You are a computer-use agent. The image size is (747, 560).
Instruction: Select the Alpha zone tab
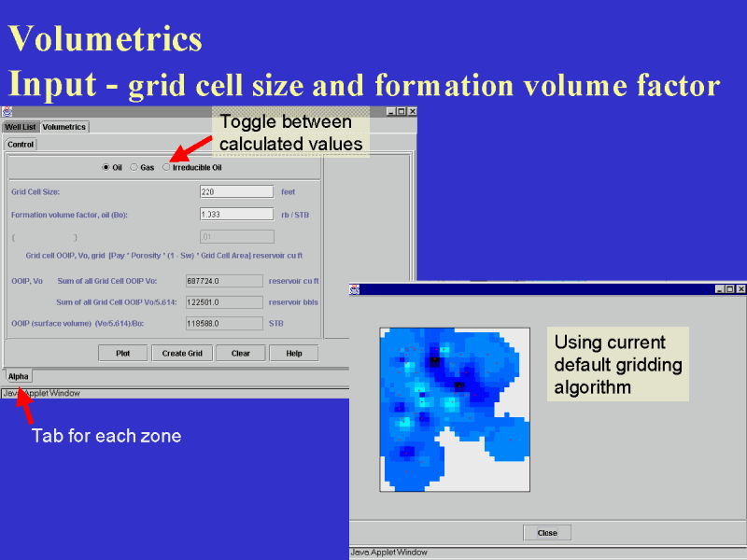click(18, 376)
